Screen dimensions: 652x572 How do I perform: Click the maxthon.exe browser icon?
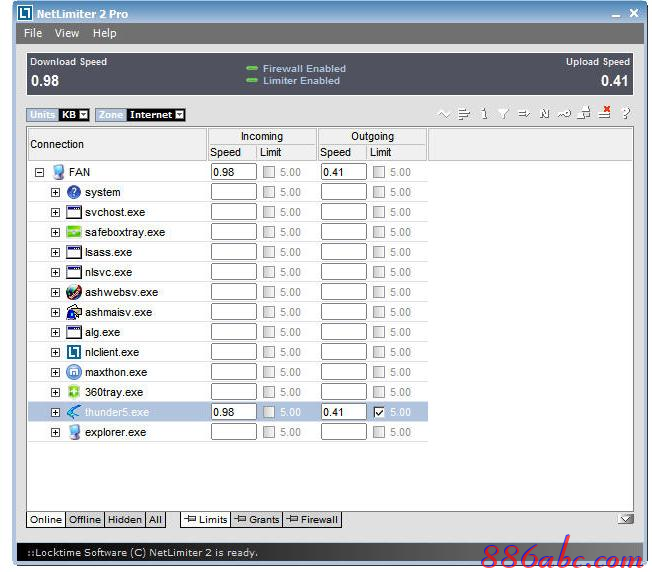[x=74, y=372]
